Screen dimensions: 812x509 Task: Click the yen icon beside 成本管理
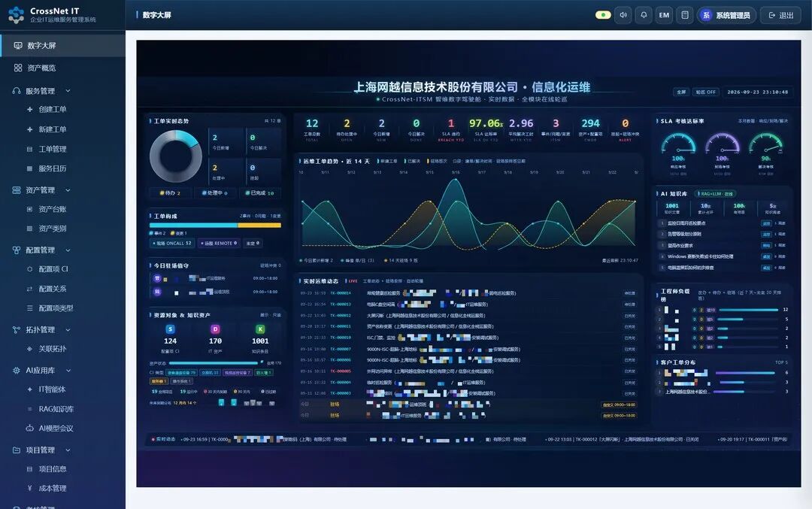pyautogui.click(x=29, y=488)
